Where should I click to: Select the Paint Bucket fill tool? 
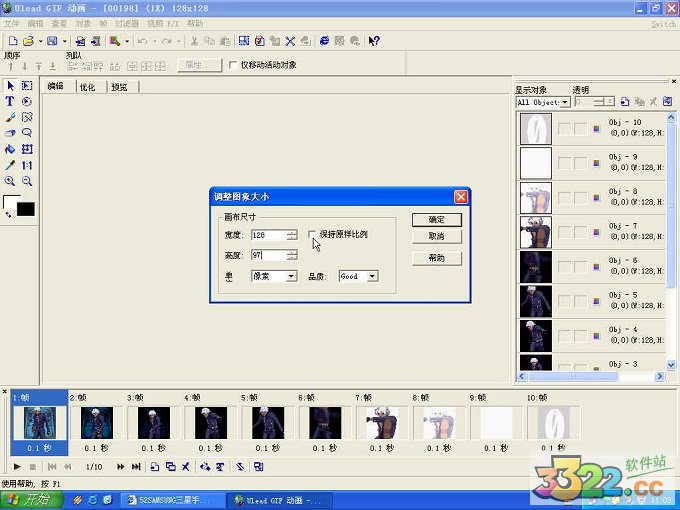tap(10, 149)
